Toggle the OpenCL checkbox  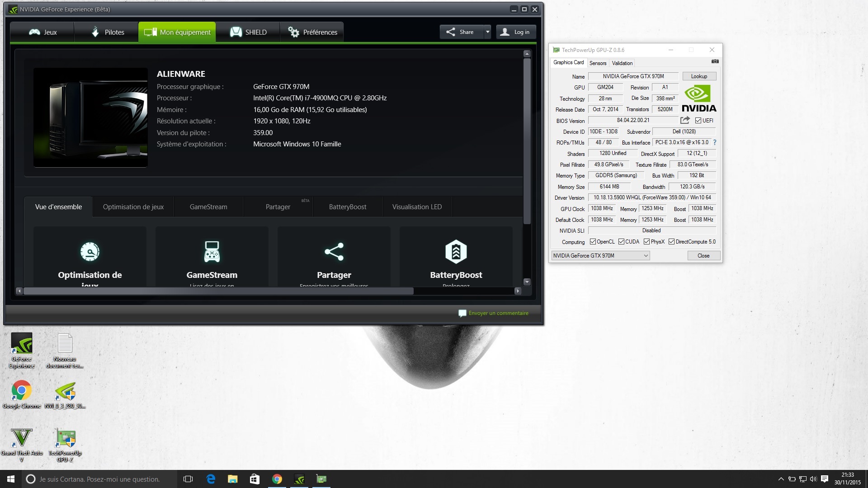click(x=593, y=242)
